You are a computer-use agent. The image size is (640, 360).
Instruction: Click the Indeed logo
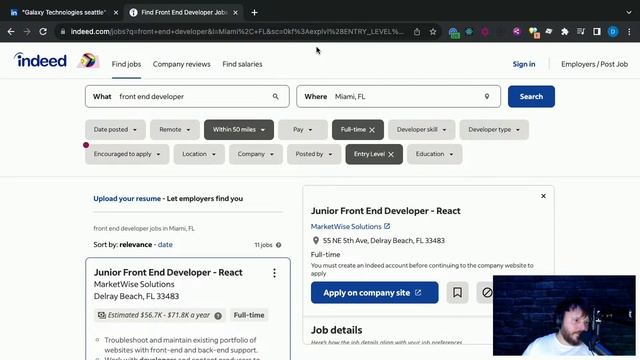40,60
